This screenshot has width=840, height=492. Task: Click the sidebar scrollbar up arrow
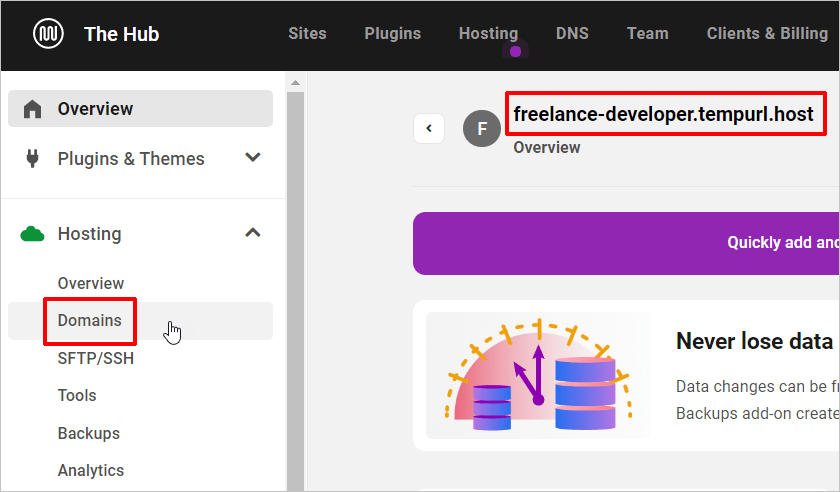[295, 83]
